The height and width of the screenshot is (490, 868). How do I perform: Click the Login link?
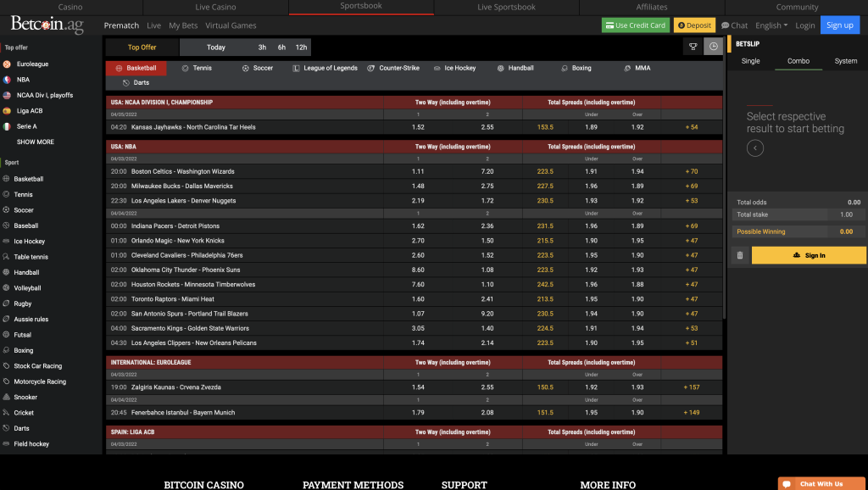pyautogui.click(x=805, y=25)
